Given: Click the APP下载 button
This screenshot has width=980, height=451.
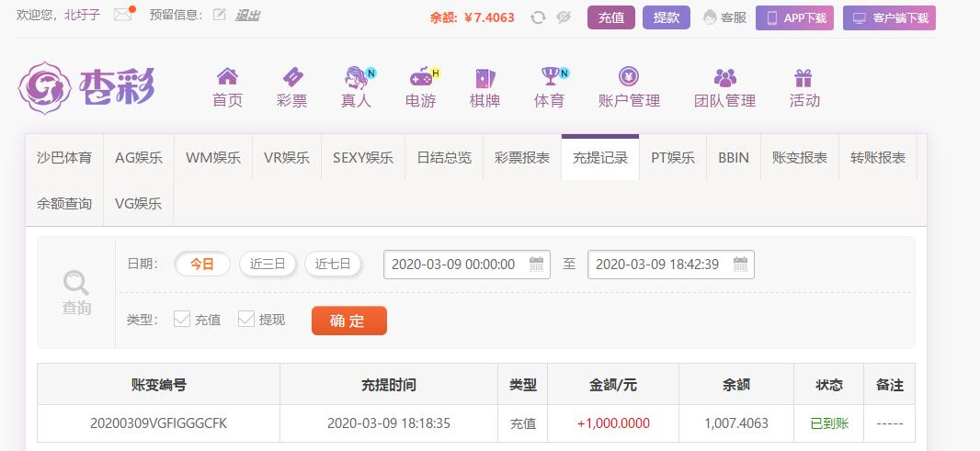Looking at the screenshot, I should 794,18.
